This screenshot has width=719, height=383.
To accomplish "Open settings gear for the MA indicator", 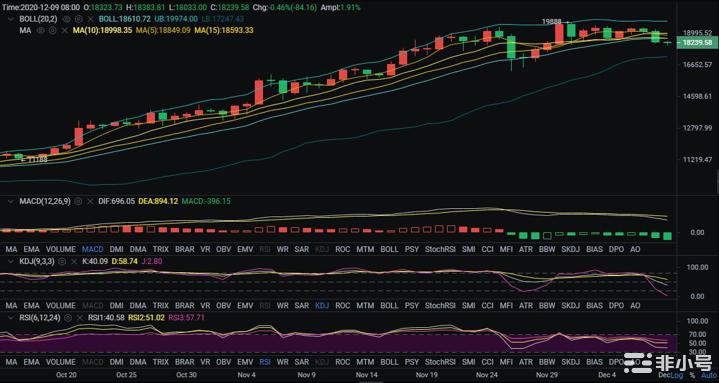I will (52, 30).
